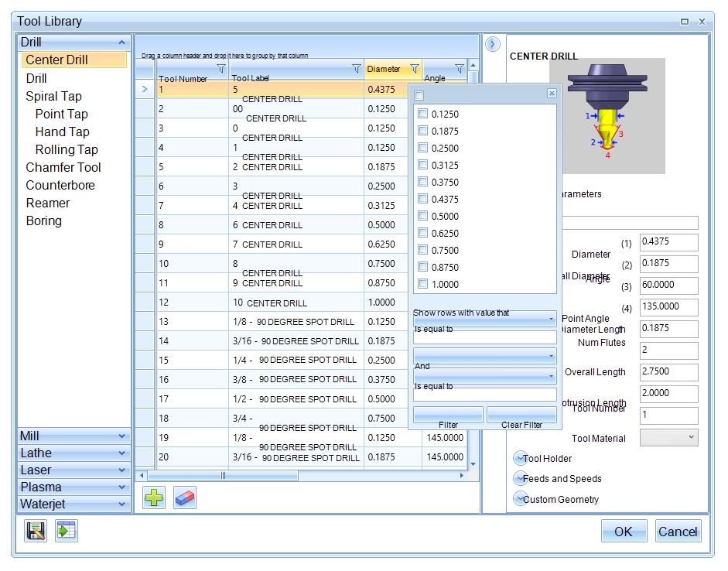Select Spiral Tap in drill list

point(53,96)
